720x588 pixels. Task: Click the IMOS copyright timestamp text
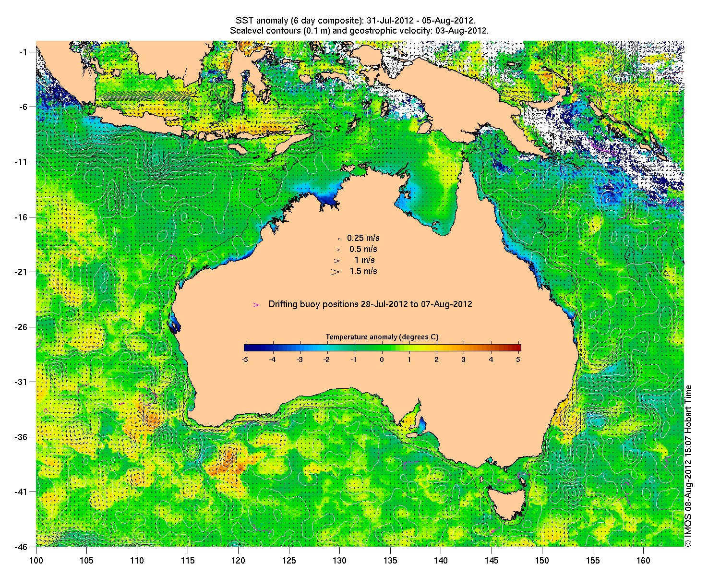(688, 466)
